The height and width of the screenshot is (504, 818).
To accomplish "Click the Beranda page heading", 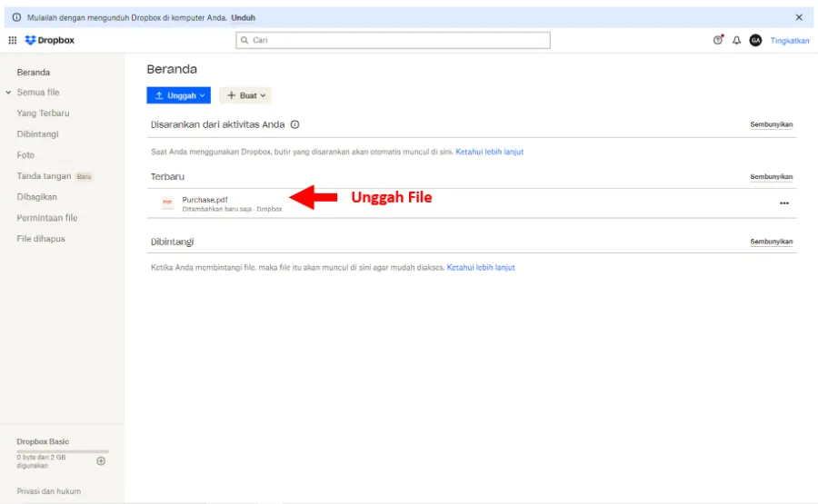I will click(172, 69).
